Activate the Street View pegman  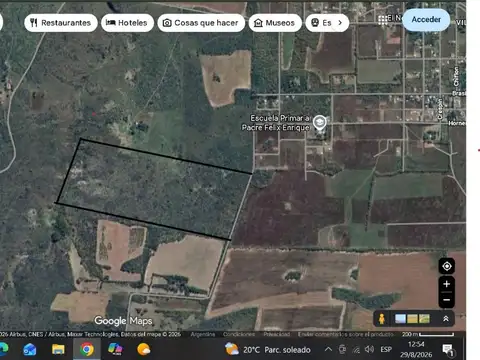(382, 319)
